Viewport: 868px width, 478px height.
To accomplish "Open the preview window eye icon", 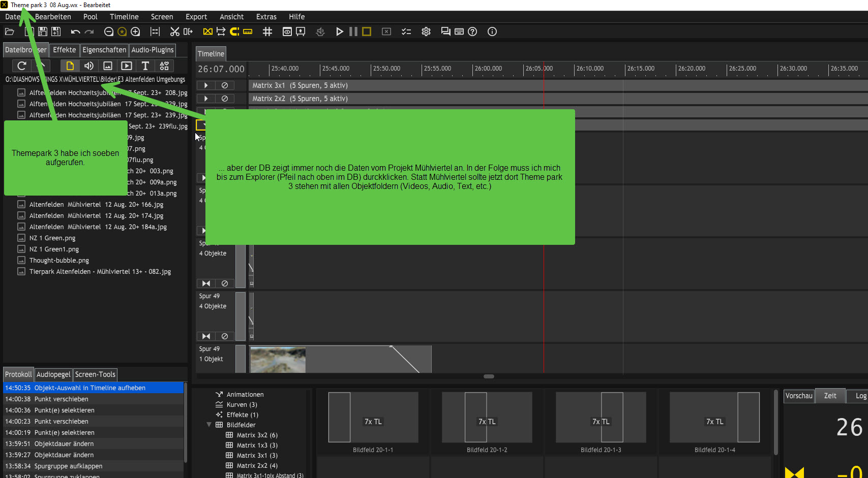I will click(287, 31).
